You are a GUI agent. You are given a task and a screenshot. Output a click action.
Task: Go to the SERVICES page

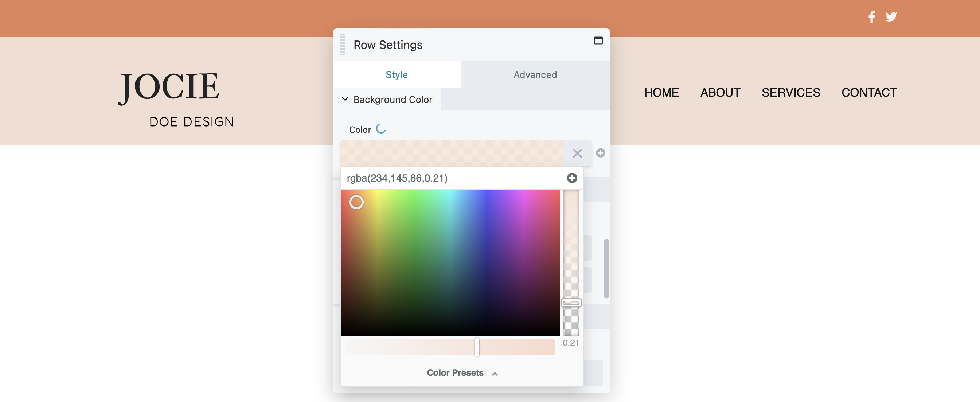790,93
